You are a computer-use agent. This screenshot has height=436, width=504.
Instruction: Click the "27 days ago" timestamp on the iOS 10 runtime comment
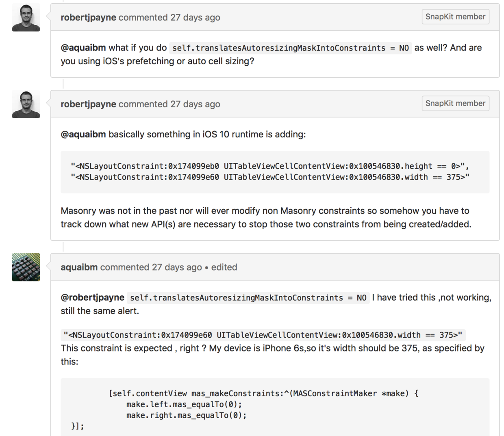tap(195, 104)
